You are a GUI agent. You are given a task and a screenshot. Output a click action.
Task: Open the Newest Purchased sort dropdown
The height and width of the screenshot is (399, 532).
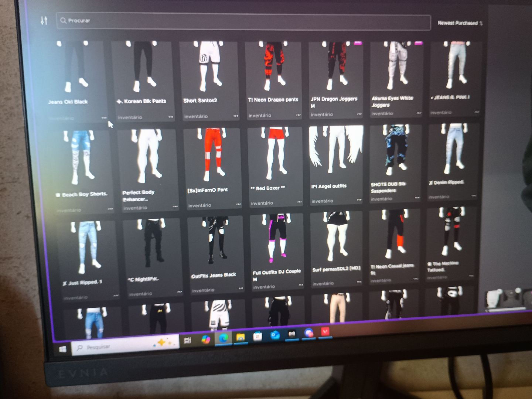pos(460,23)
